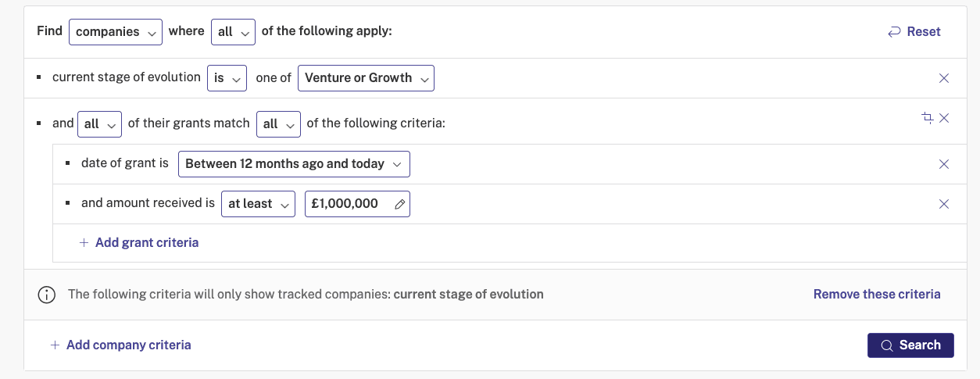Open the Between 12 months ago and today dropdown
Viewport: 980px width, 379px height.
tap(294, 164)
